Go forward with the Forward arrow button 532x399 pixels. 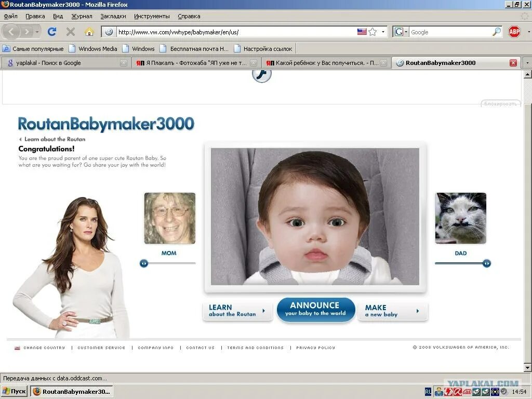(x=26, y=32)
